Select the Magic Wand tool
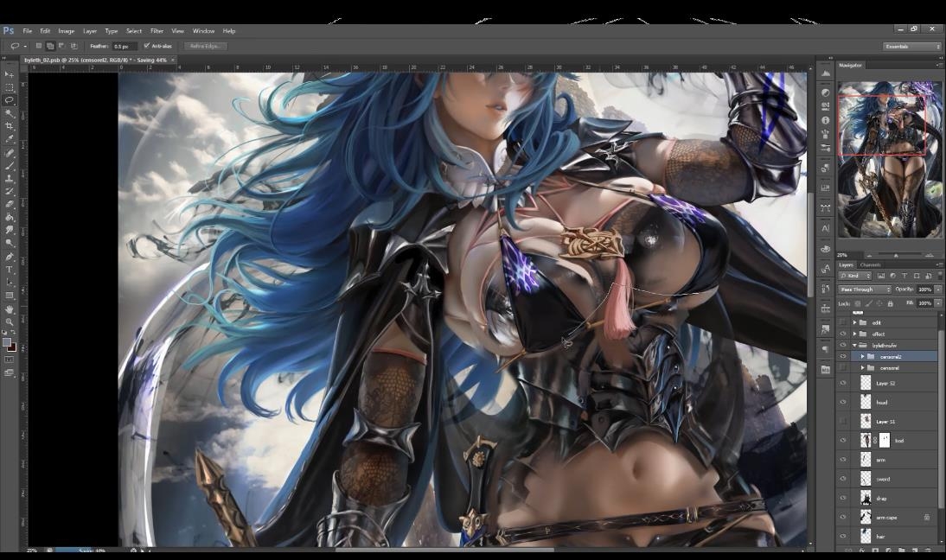The image size is (946, 560). click(9, 112)
